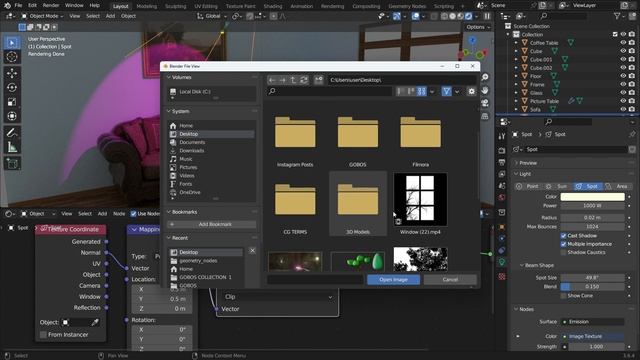Screen dimensions: 640x360
Task: Collapse the Bookmarks section
Action: click(182, 212)
